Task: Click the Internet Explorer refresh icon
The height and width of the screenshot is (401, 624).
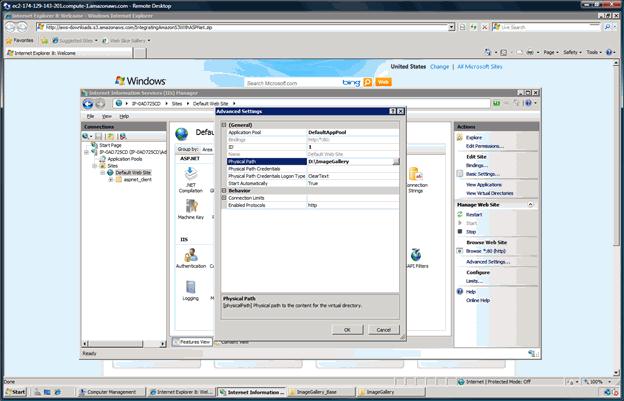Action: point(474,27)
